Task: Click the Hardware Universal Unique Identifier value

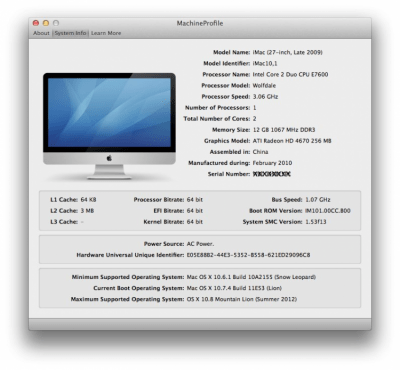Action: click(248, 255)
